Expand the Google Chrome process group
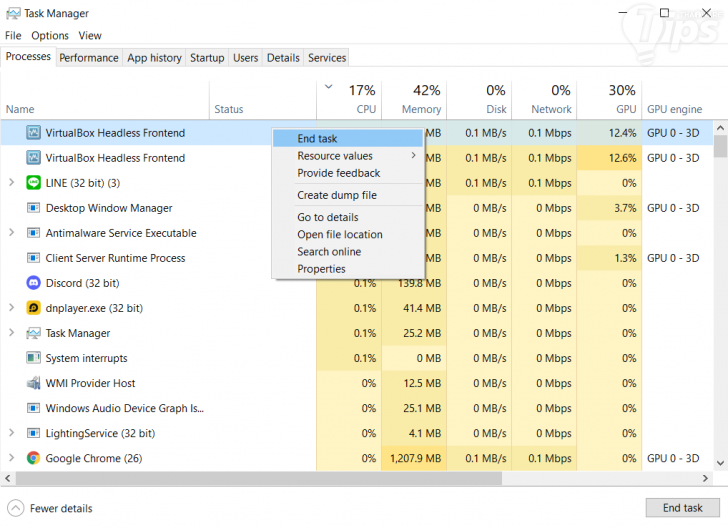728x528 pixels. pyautogui.click(x=11, y=458)
